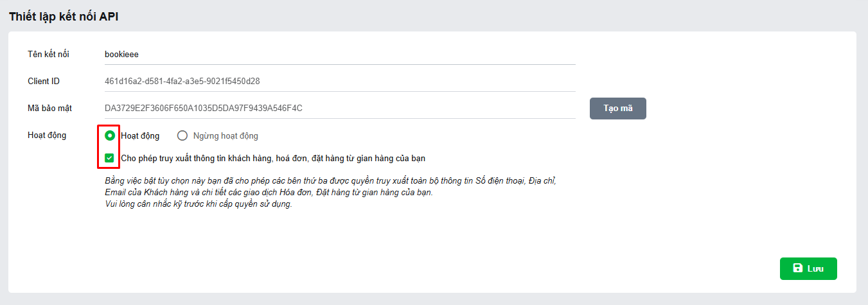This screenshot has height=305, width=868.
Task: Click the "Hoạt động" text beside the green radio
Action: (x=140, y=136)
